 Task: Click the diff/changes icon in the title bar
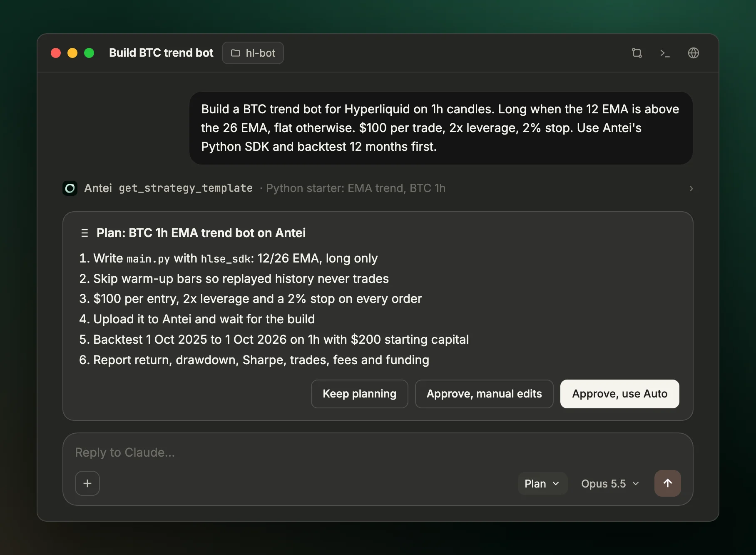[x=637, y=53]
